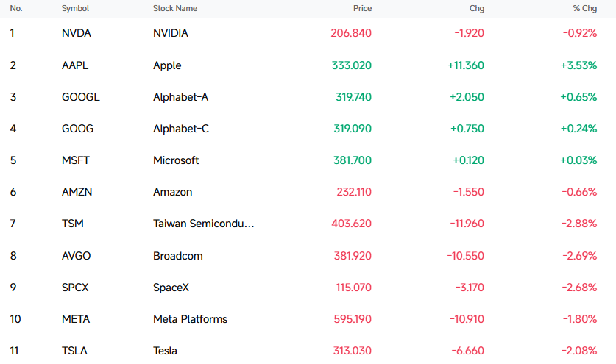
Task: Click the SPCX ticker symbol
Action: tap(75, 288)
